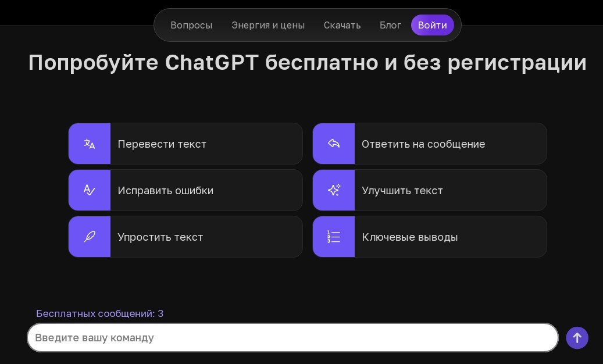Click the purple tile beside Перевести текст
Image resolution: width=603 pixels, height=364 pixels.
coord(89,144)
